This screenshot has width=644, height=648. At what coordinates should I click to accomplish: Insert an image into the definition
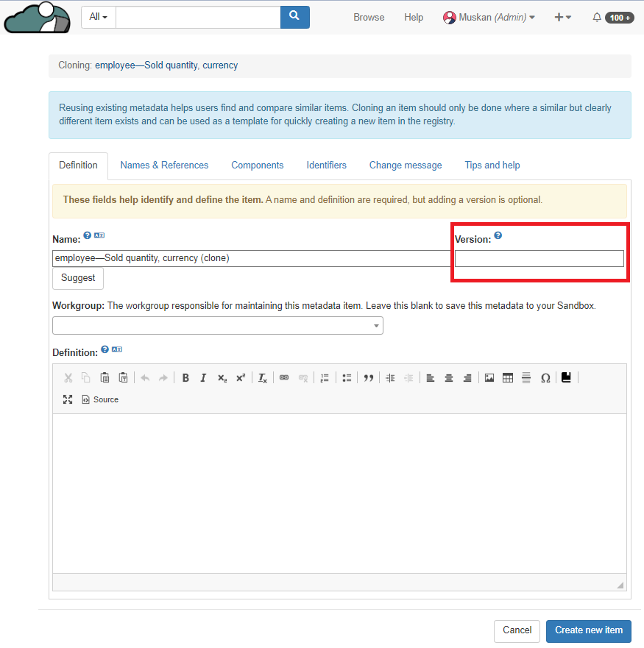pos(489,378)
